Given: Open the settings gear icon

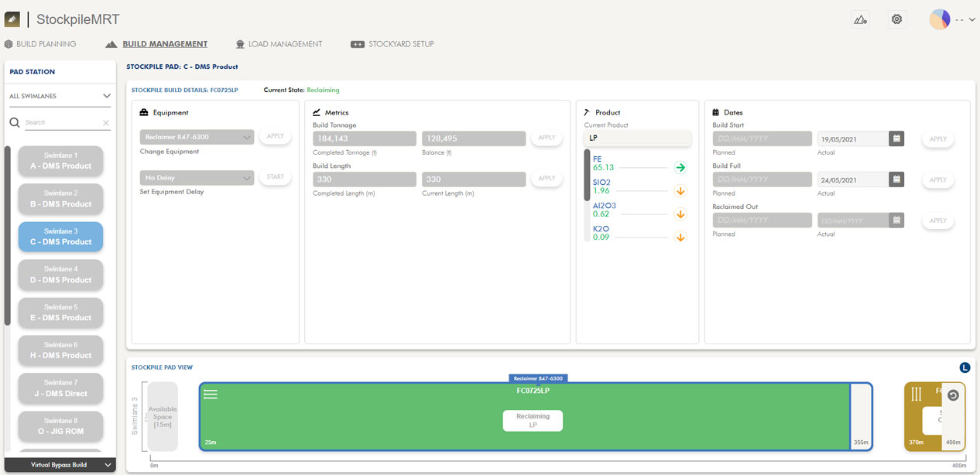Looking at the screenshot, I should coord(897,20).
